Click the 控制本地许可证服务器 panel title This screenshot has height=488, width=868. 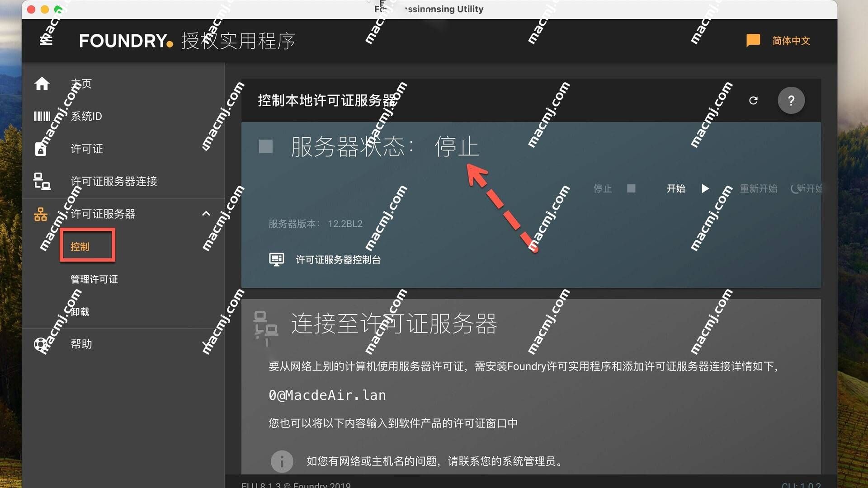click(x=327, y=100)
